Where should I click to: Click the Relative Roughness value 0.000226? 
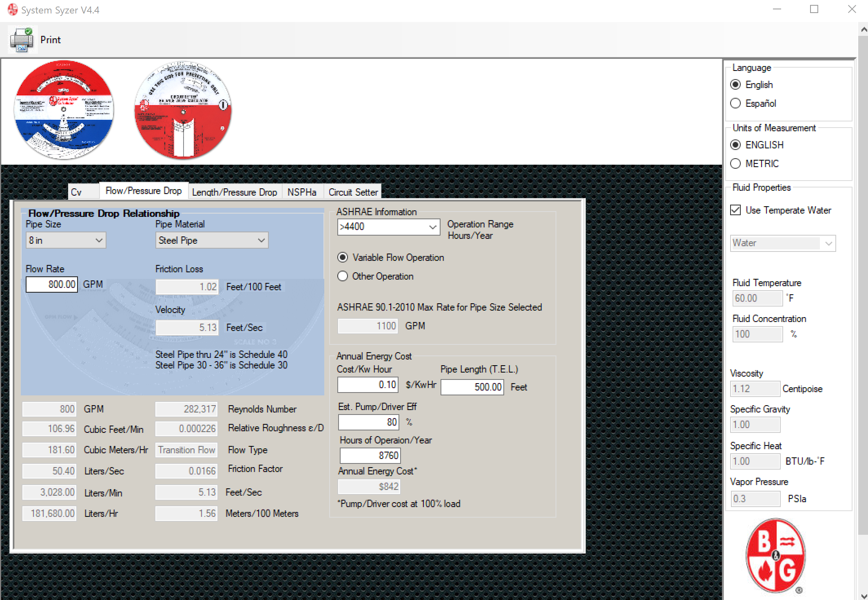coord(186,428)
